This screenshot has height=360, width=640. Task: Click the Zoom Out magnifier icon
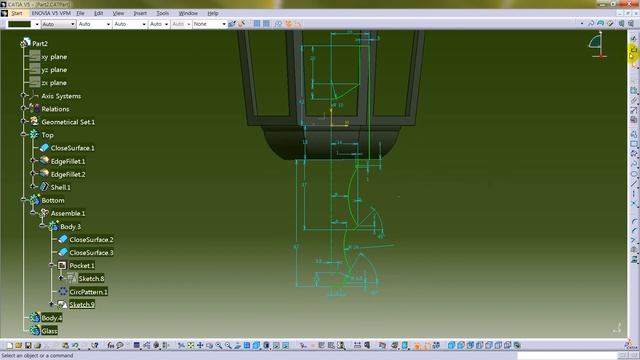click(228, 346)
